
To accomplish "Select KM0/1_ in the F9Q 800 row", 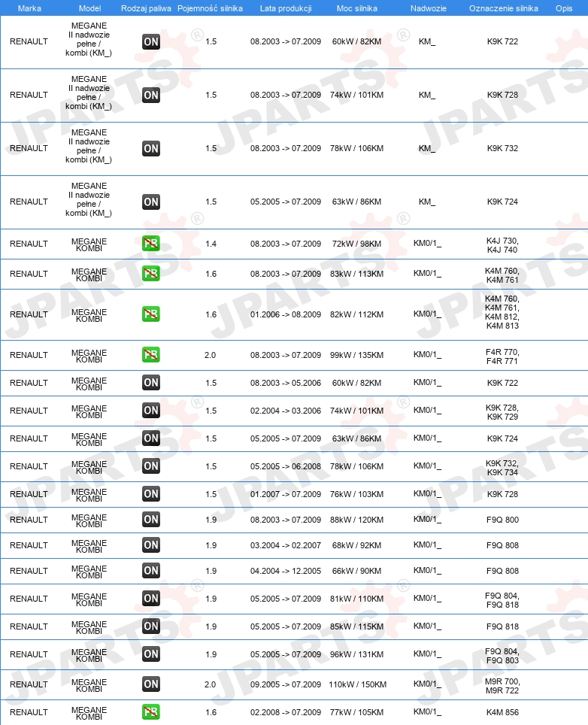I will coord(427,519).
